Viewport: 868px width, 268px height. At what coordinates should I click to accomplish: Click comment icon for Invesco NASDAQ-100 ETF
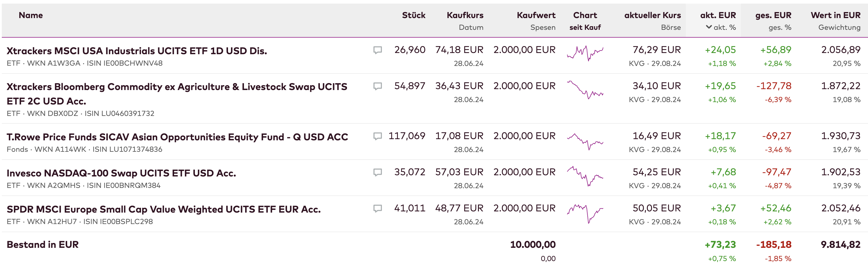(x=377, y=172)
